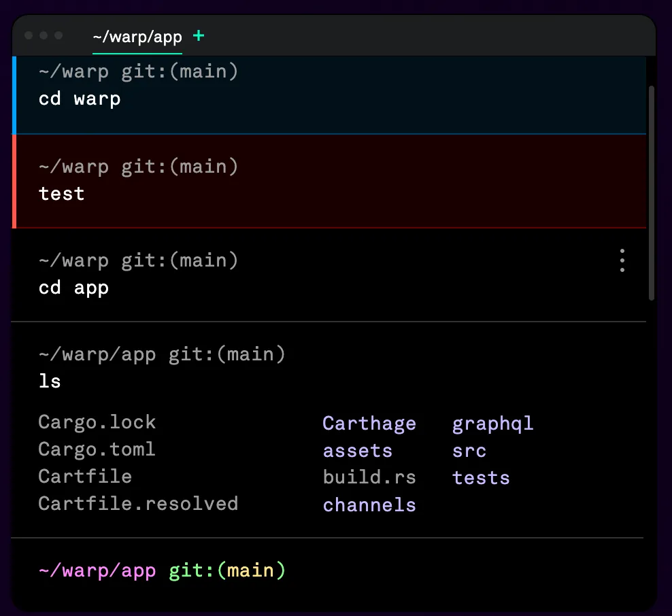Click the src directory name
The image size is (672, 616).
pyautogui.click(x=469, y=451)
